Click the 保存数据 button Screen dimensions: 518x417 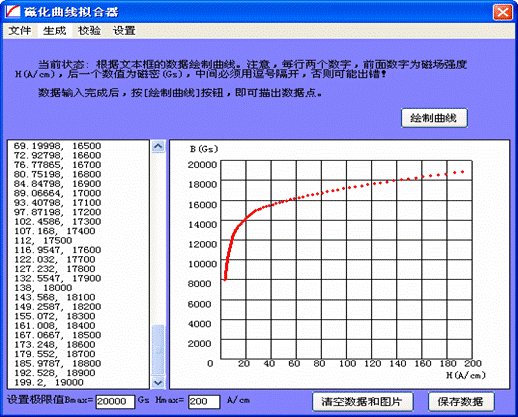[461, 402]
